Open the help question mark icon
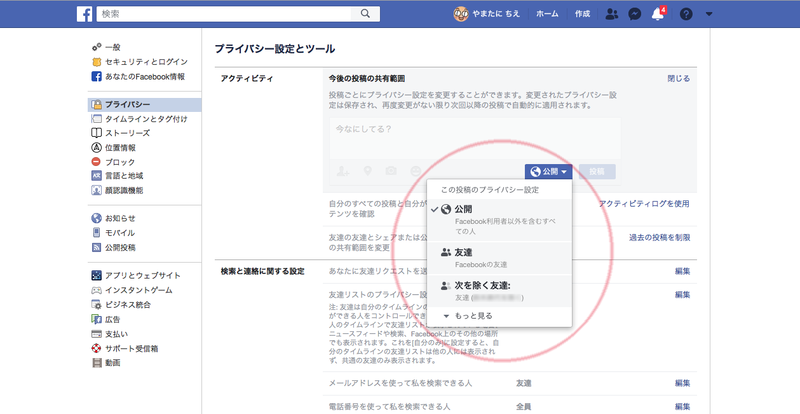 pyautogui.click(x=686, y=14)
